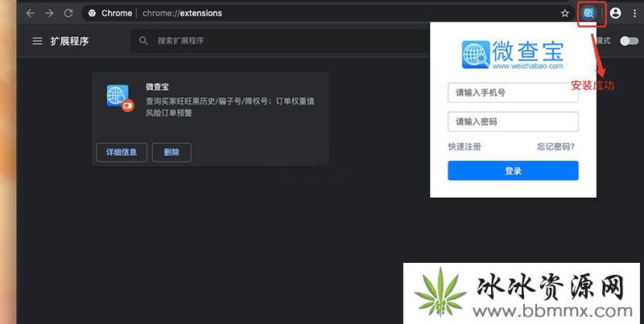The image size is (644, 324).
Task: Click the blue 登录 button
Action: tap(513, 170)
